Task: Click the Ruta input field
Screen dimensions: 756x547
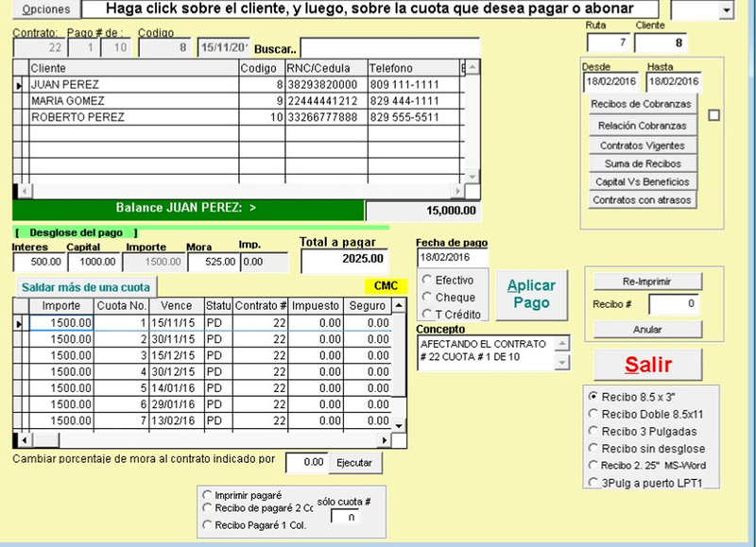Action: [609, 43]
